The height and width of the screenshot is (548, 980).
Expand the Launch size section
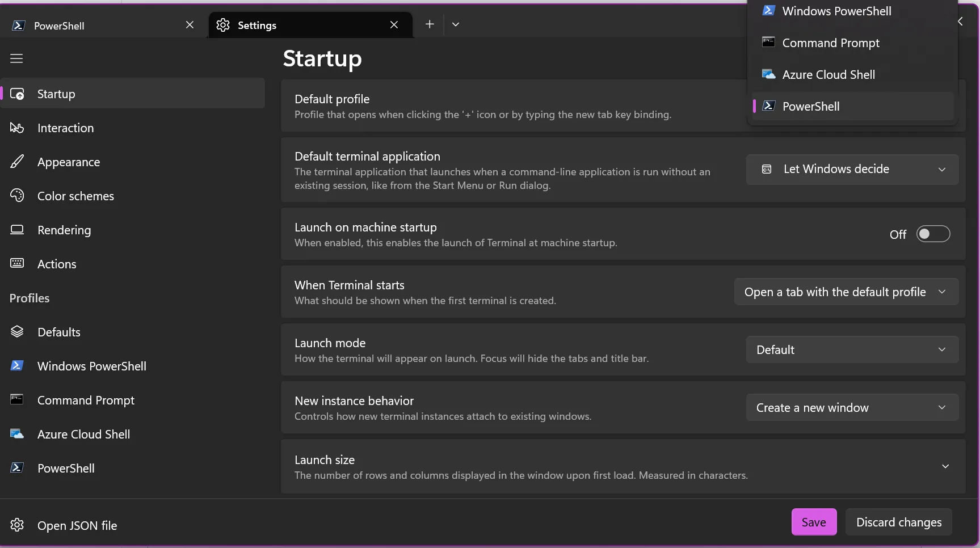[x=945, y=466]
